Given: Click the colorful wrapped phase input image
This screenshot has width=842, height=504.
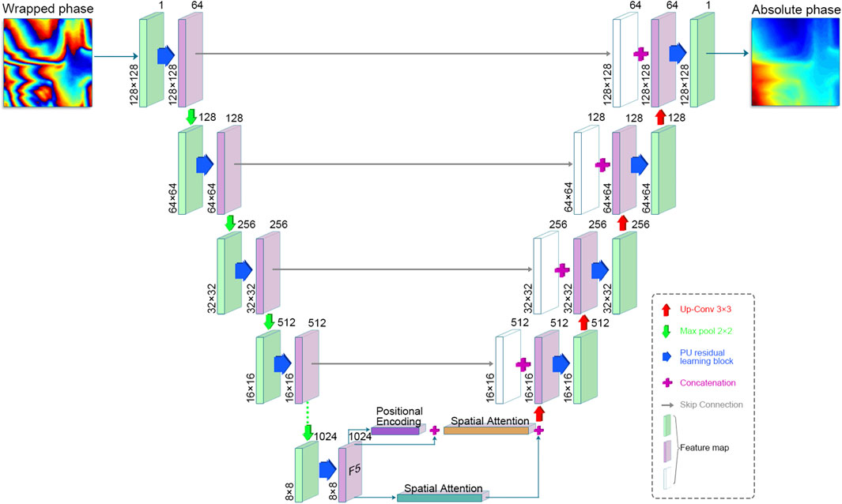Looking at the screenshot, I should (47, 59).
